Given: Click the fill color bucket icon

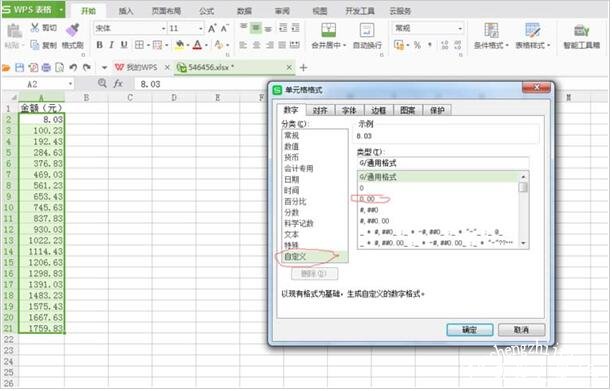Looking at the screenshot, I should point(179,45).
